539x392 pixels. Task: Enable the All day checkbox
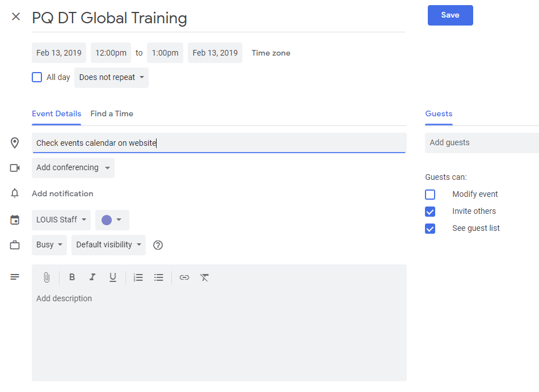pyautogui.click(x=37, y=77)
